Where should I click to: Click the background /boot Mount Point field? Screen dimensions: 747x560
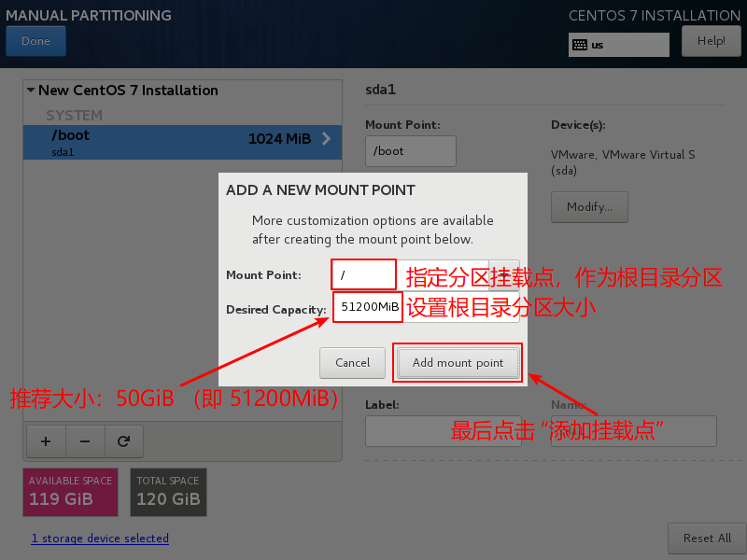pyautogui.click(x=411, y=151)
